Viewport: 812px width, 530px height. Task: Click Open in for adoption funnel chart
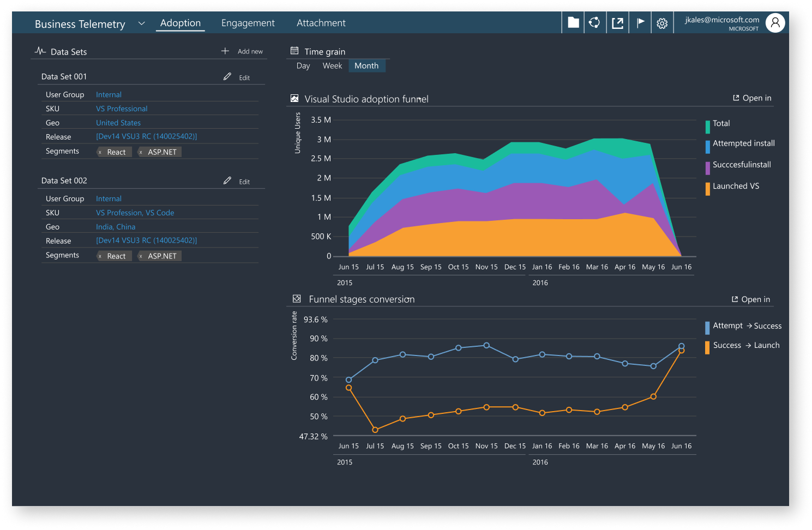752,98
